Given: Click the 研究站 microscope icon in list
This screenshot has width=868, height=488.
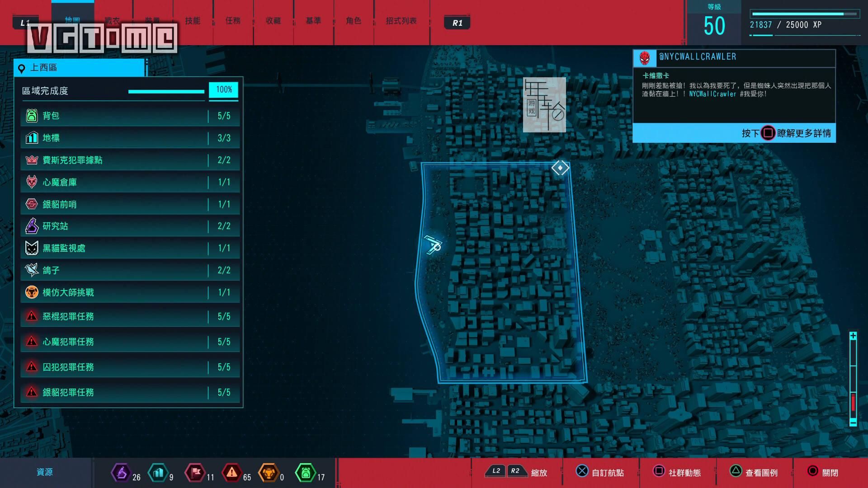Looking at the screenshot, I should 32,226.
